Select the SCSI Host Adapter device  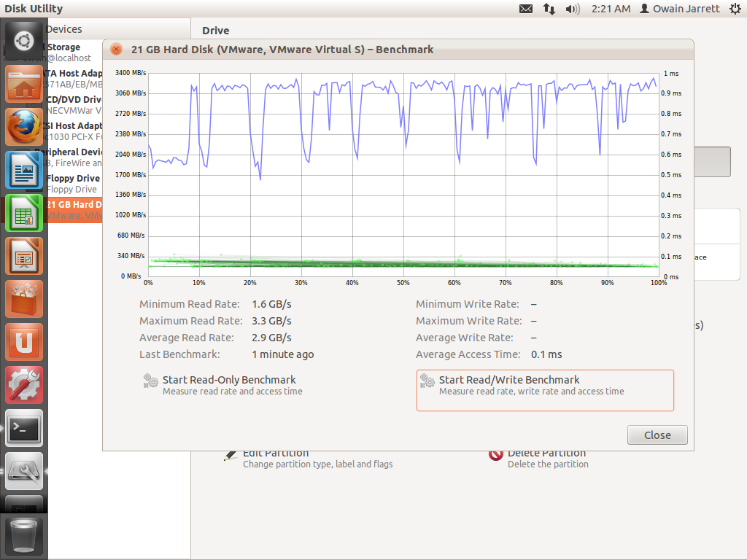(x=75, y=131)
